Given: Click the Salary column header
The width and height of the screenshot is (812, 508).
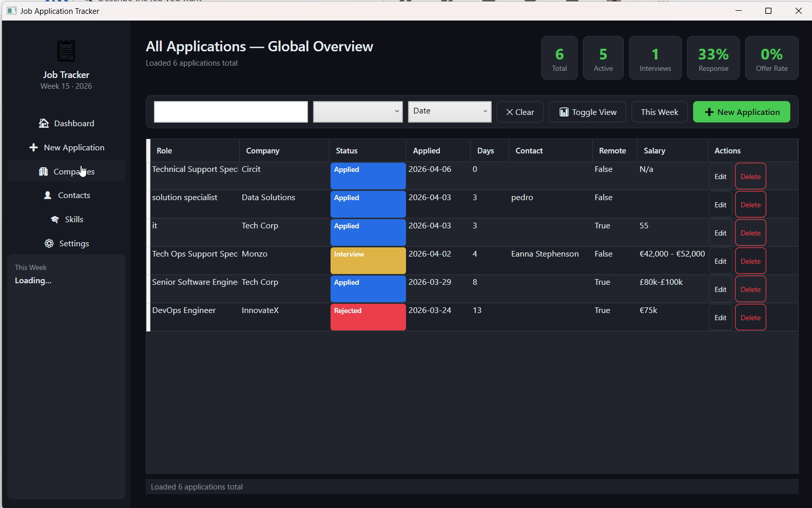Looking at the screenshot, I should coord(673,150).
